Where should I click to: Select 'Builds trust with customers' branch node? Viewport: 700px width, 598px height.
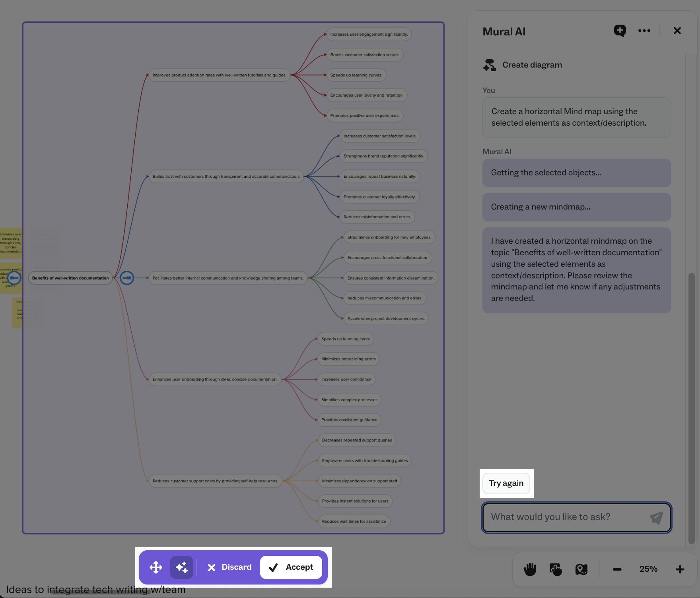coord(226,177)
